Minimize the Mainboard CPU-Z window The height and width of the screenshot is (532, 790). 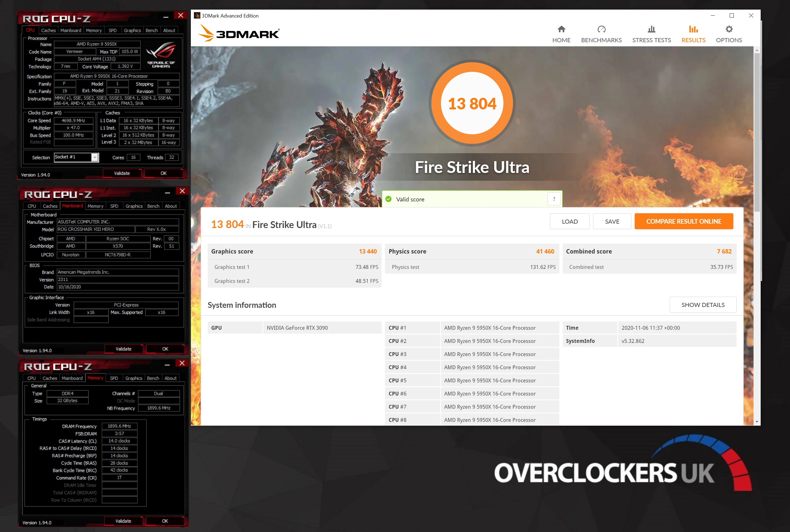(x=167, y=192)
